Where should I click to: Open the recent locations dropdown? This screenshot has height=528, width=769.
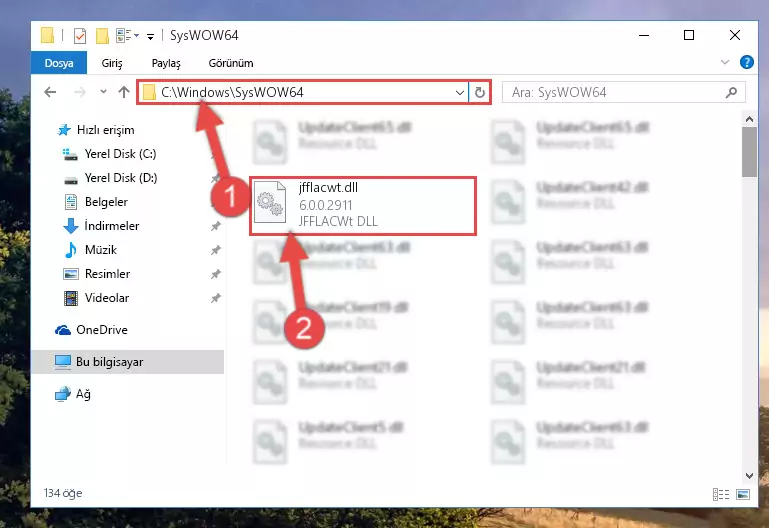(x=103, y=92)
